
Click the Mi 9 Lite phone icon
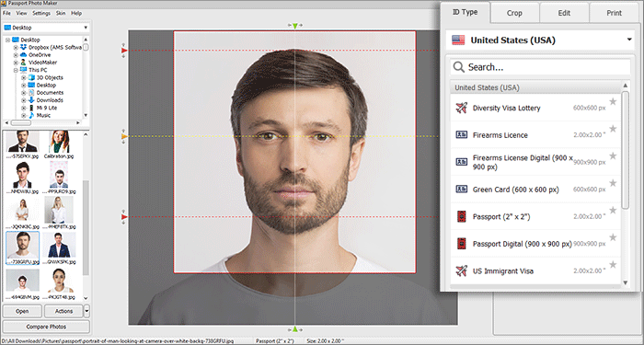click(x=31, y=108)
